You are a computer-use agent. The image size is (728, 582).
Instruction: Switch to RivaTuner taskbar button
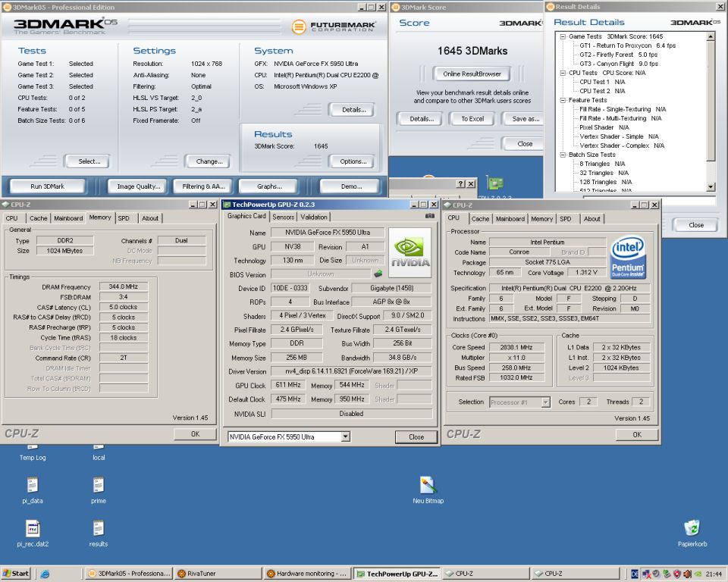218,574
